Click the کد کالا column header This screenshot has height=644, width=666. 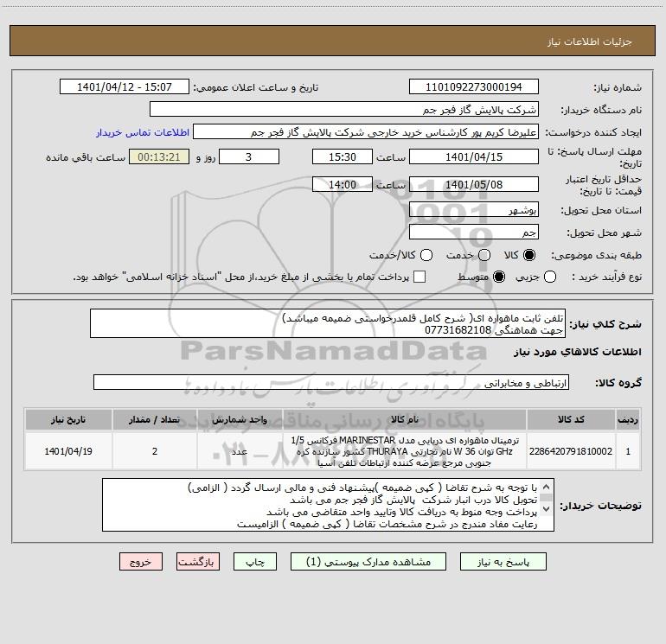coord(571,419)
